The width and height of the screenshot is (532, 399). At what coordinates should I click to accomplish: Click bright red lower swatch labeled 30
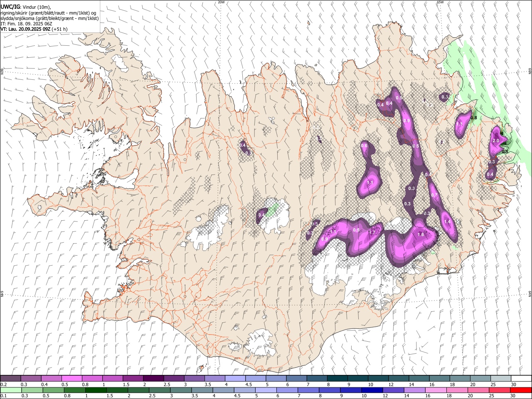[520, 390]
